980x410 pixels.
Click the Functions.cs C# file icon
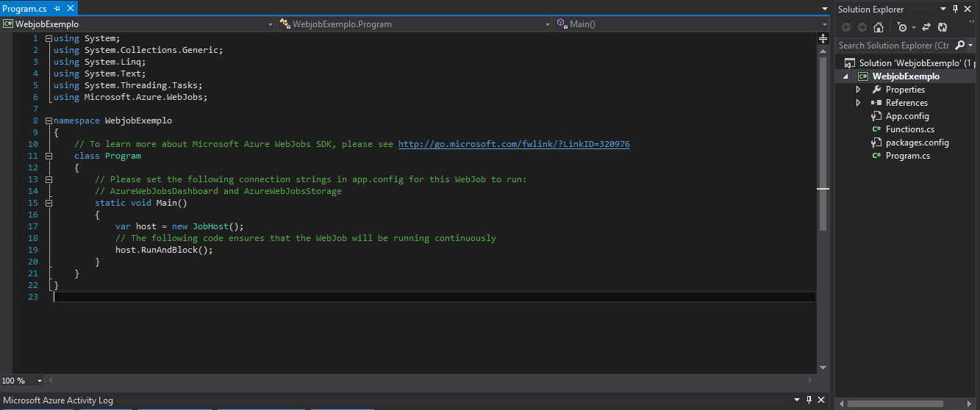point(876,129)
